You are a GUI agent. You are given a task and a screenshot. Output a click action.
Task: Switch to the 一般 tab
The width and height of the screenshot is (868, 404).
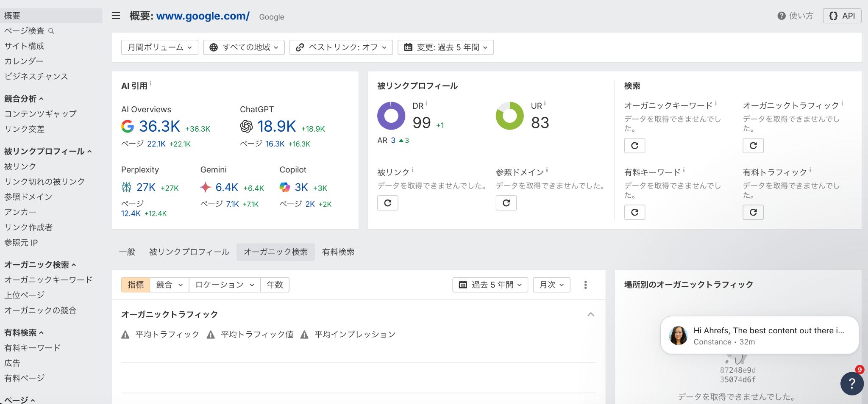[x=127, y=252]
